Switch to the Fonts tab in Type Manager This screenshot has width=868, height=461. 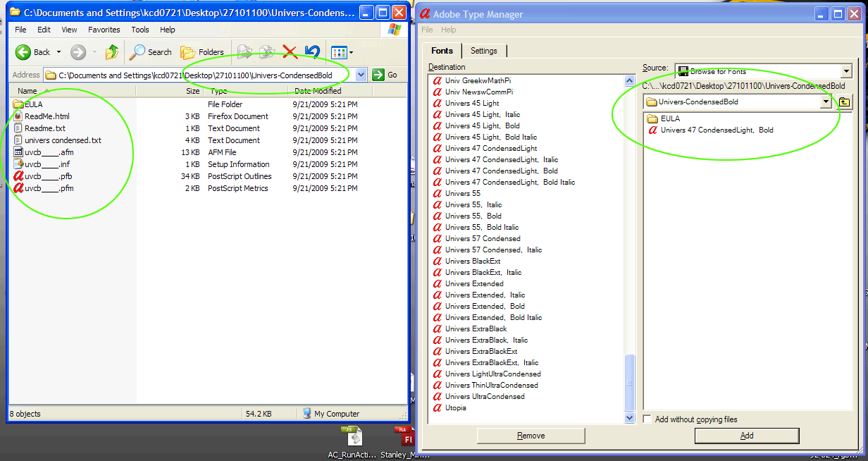[442, 51]
